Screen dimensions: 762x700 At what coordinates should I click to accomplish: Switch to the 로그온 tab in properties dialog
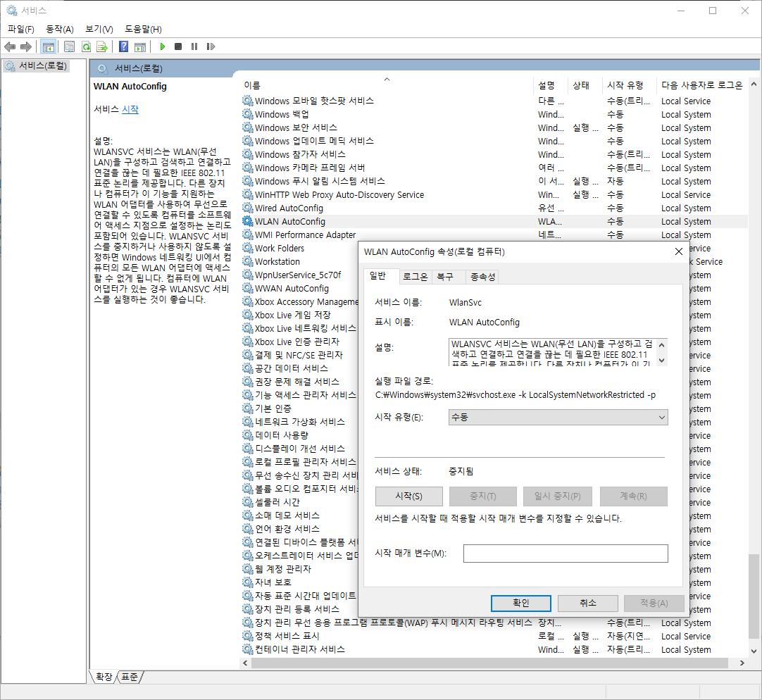tap(415, 277)
